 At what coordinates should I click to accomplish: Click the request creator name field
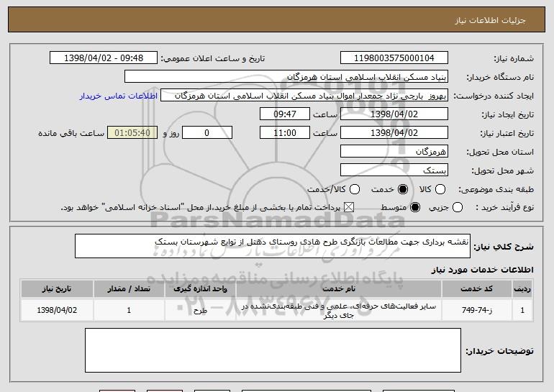[304, 96]
